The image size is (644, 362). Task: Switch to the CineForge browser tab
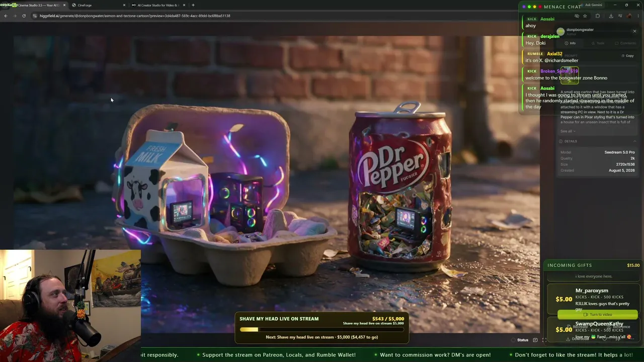[99, 5]
